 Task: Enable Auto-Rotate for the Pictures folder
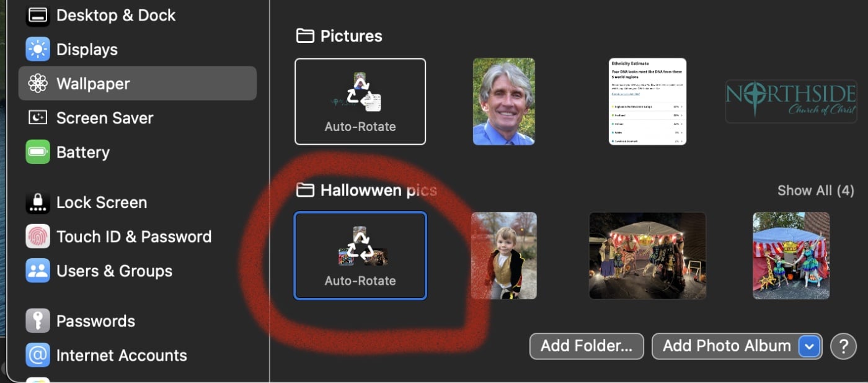pos(360,102)
